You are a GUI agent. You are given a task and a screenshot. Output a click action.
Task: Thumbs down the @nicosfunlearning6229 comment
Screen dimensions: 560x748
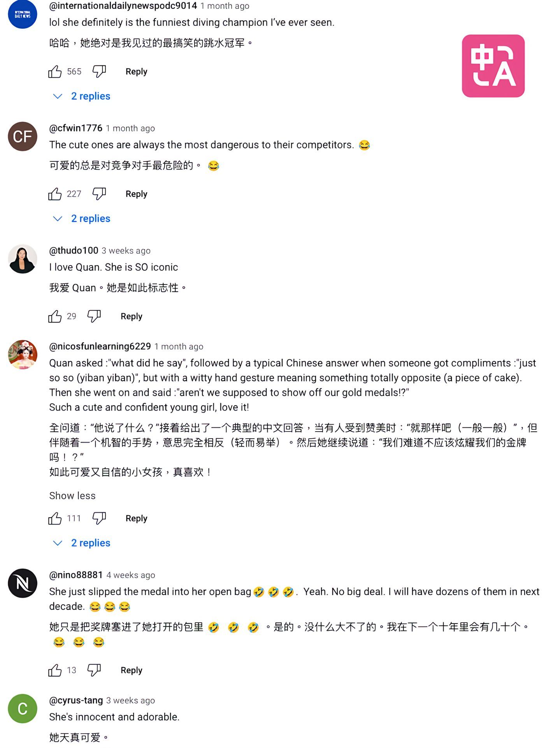[x=99, y=518]
